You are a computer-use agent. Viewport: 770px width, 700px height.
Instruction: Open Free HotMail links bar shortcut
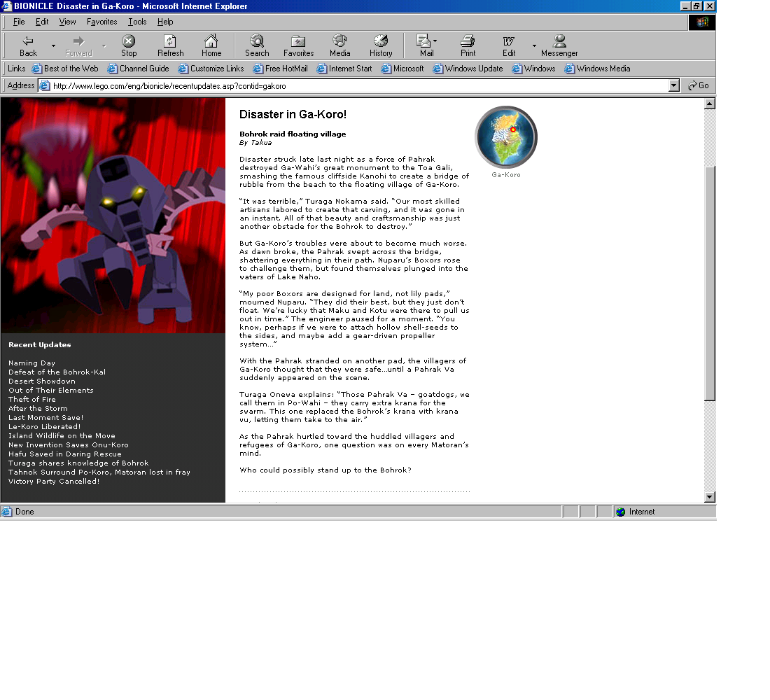[x=281, y=69]
